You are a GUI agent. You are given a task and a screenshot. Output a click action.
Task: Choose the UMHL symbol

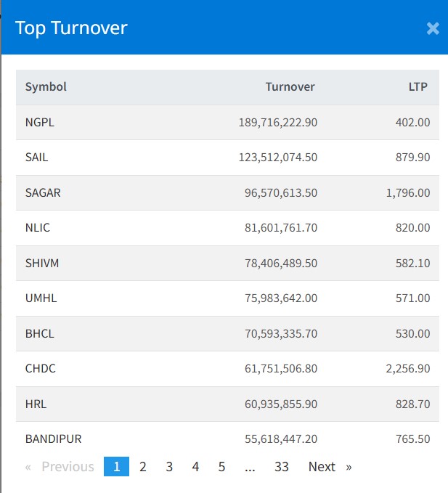click(x=40, y=298)
